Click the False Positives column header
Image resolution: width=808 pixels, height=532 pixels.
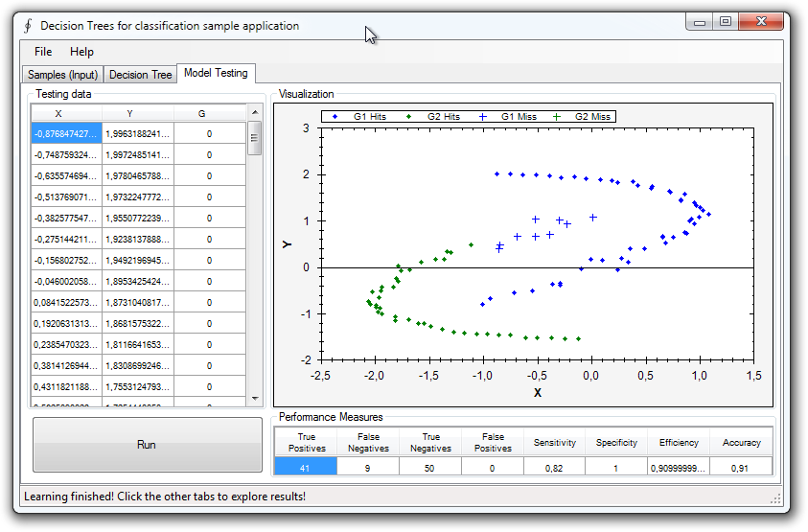pyautogui.click(x=493, y=442)
